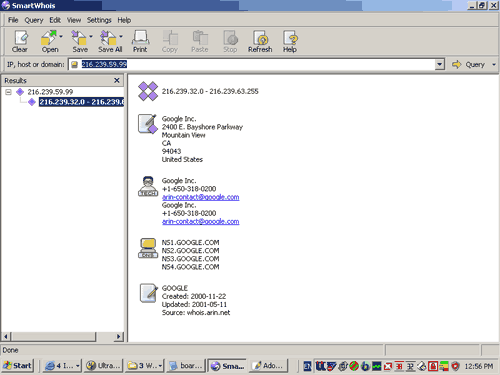The image size is (500, 375).
Task: Open the Internet Explorer group taskbar button
Action: point(62,366)
